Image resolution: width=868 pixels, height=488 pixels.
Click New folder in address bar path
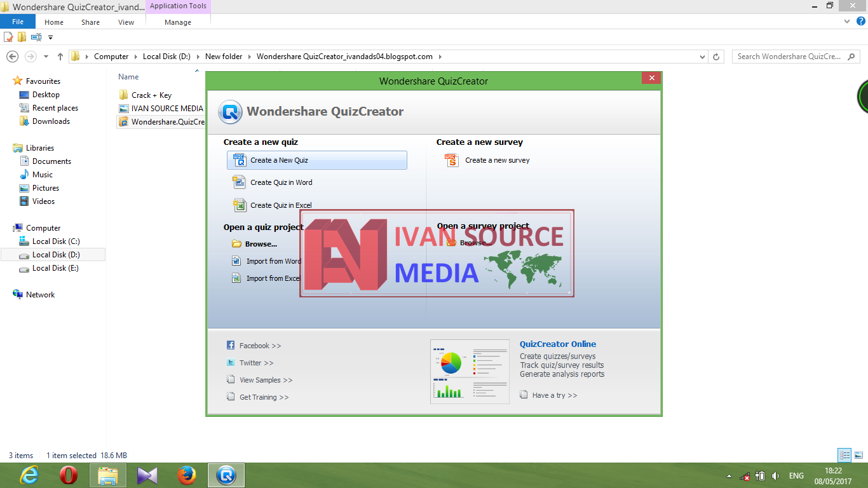click(224, 57)
